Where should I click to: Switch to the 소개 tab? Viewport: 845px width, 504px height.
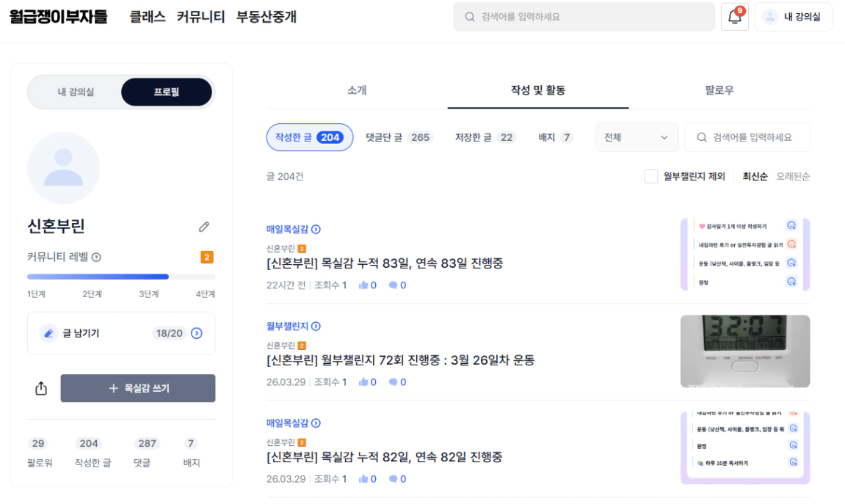pyautogui.click(x=357, y=90)
